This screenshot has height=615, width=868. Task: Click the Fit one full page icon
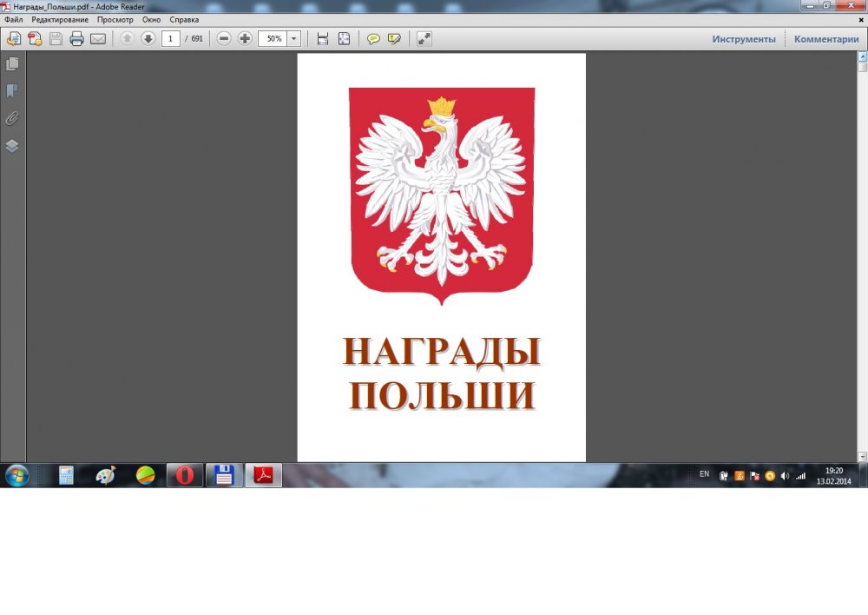(344, 39)
